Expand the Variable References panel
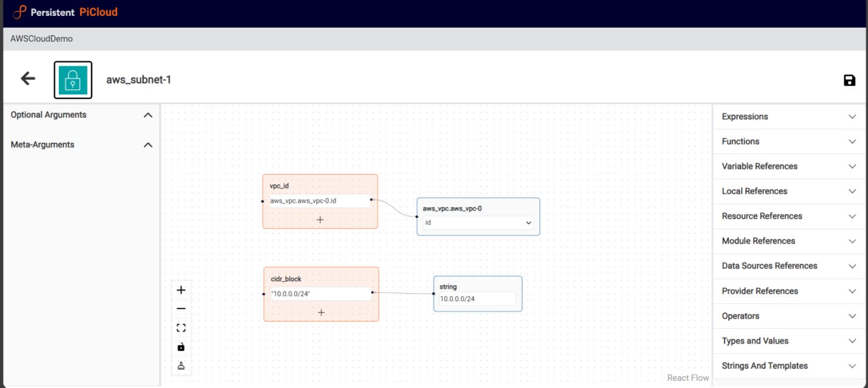This screenshot has width=868, height=388. pos(788,166)
